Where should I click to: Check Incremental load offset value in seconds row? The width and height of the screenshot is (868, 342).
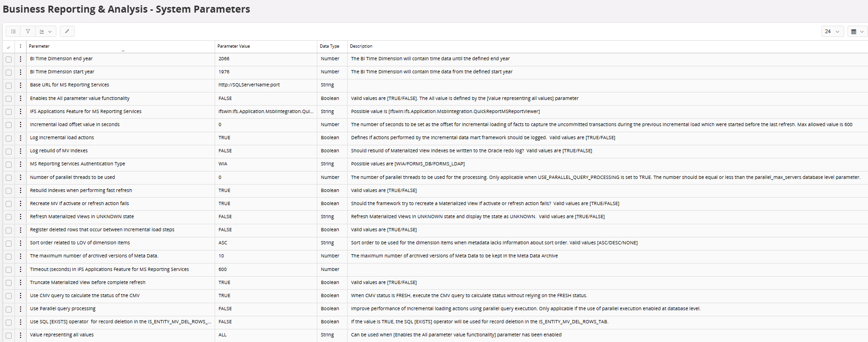click(x=8, y=125)
